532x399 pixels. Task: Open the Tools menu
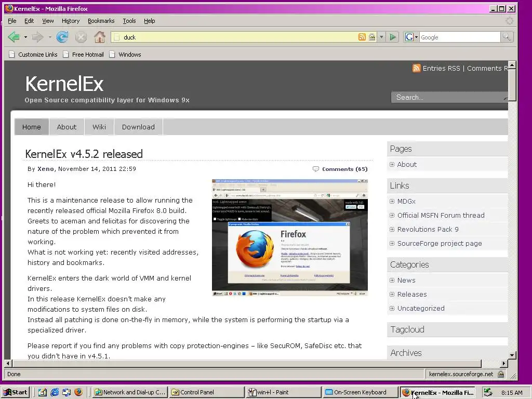tap(129, 21)
